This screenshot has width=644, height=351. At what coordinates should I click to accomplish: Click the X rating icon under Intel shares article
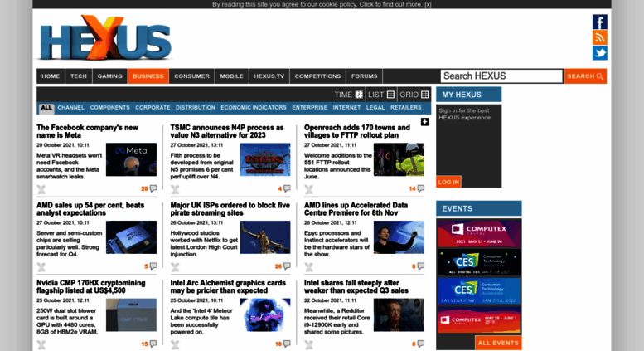[309, 345]
